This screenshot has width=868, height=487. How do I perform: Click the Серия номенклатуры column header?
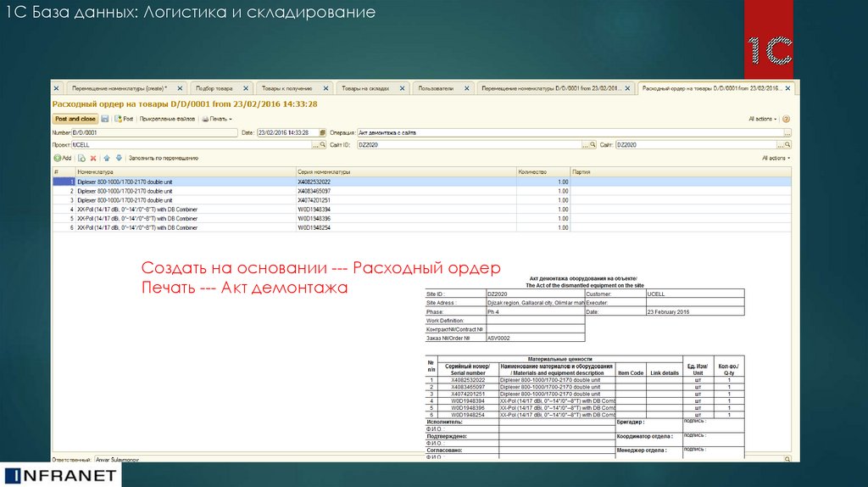point(406,171)
